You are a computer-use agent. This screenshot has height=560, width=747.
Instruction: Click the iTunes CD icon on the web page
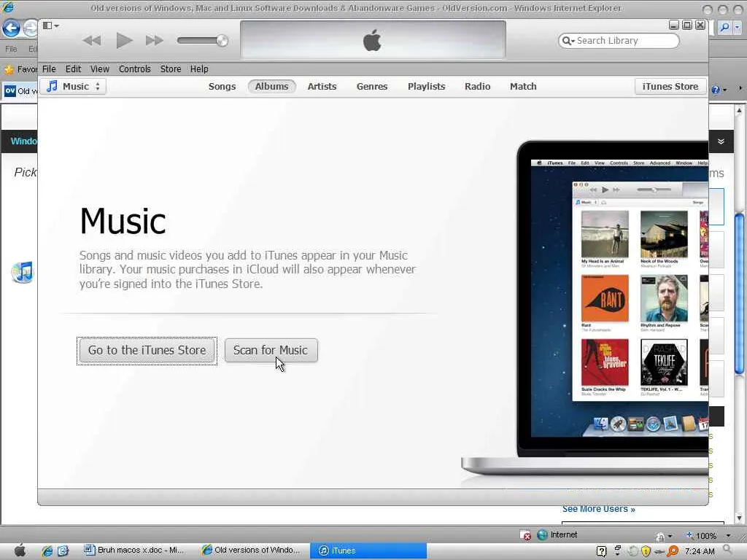(23, 273)
